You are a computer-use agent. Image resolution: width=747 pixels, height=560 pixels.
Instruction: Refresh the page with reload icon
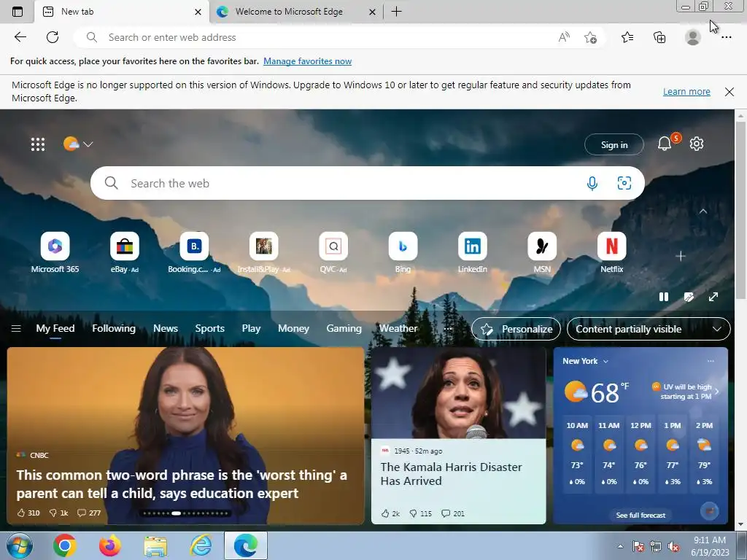click(x=53, y=37)
